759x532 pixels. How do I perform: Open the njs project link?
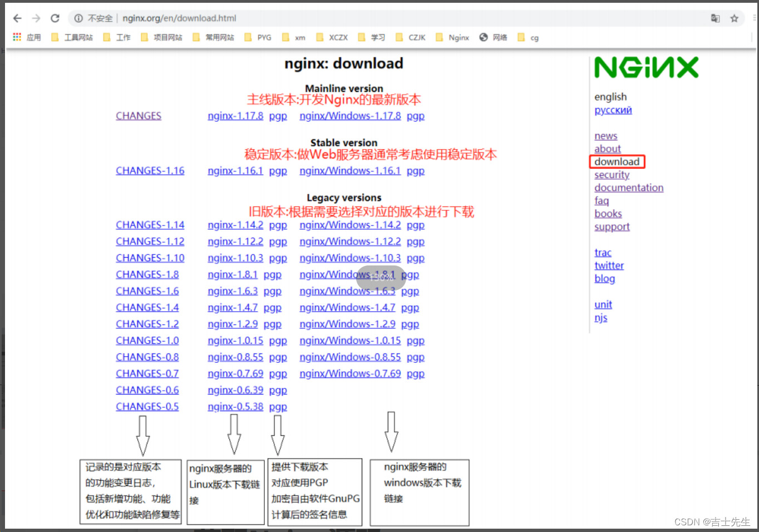pos(601,318)
